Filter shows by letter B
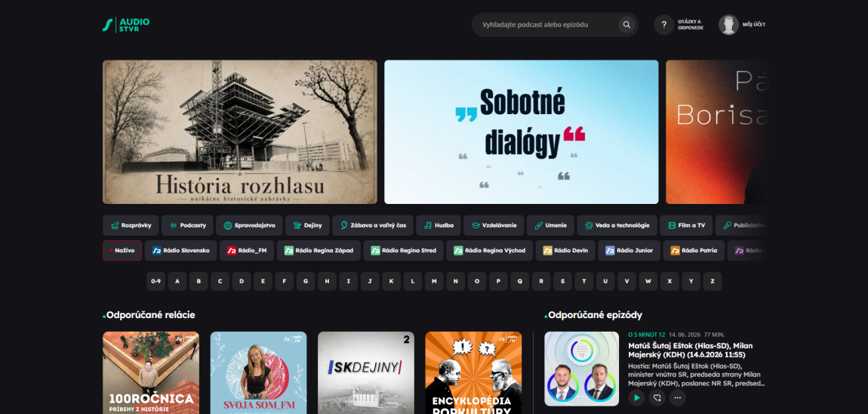 (199, 281)
